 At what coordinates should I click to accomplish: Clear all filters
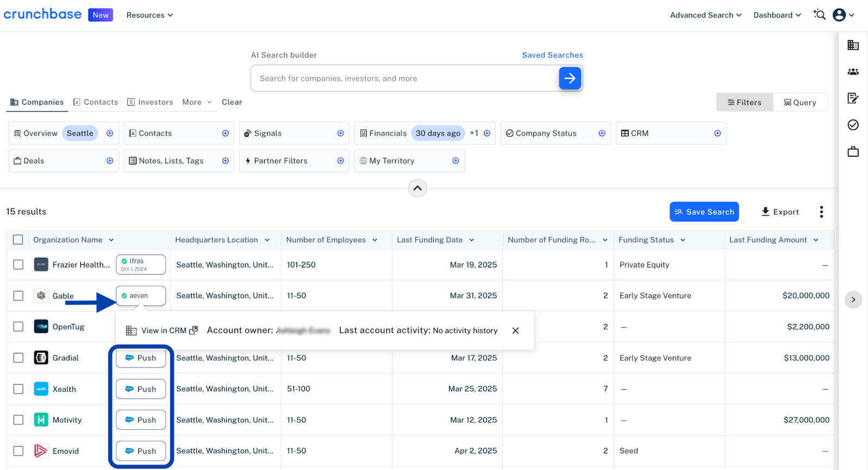point(232,102)
